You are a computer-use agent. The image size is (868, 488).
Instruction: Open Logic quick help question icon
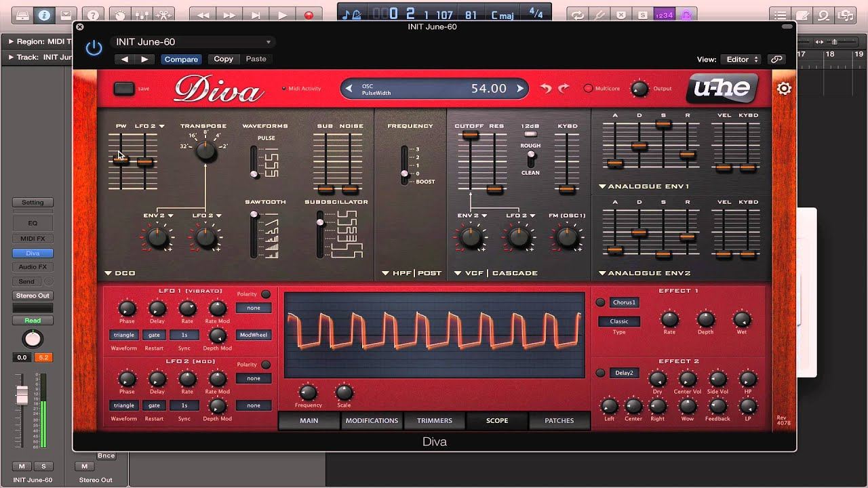(93, 15)
